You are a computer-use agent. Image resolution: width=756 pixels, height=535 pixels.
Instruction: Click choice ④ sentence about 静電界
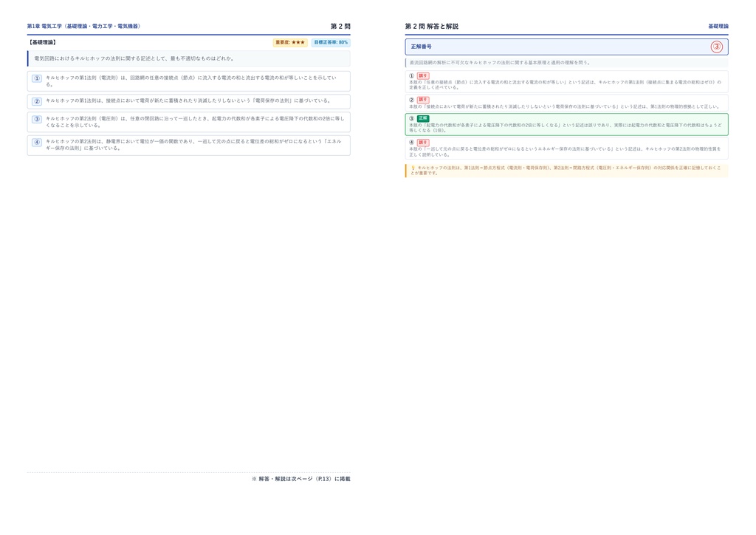pos(193,145)
